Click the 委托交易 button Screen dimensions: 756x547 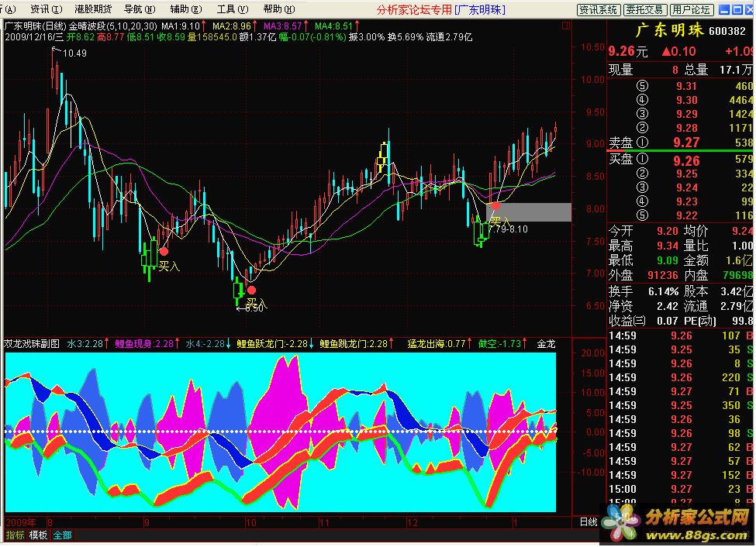(645, 9)
